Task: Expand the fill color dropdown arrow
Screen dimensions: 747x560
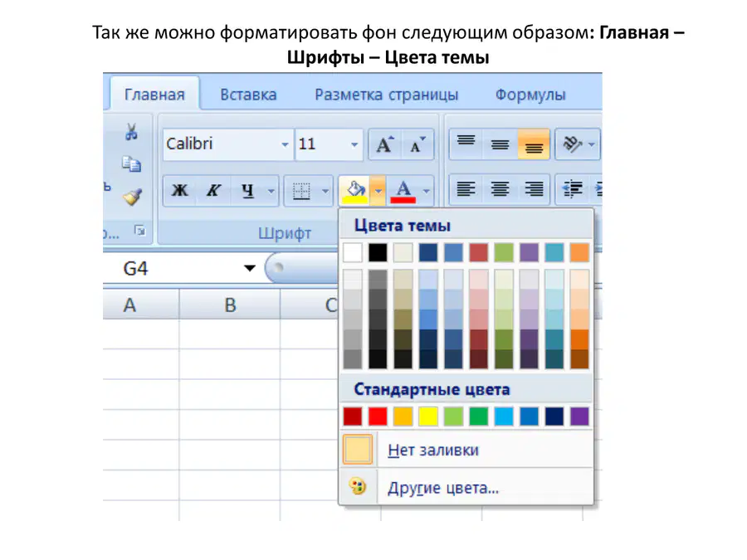Action: (x=378, y=191)
